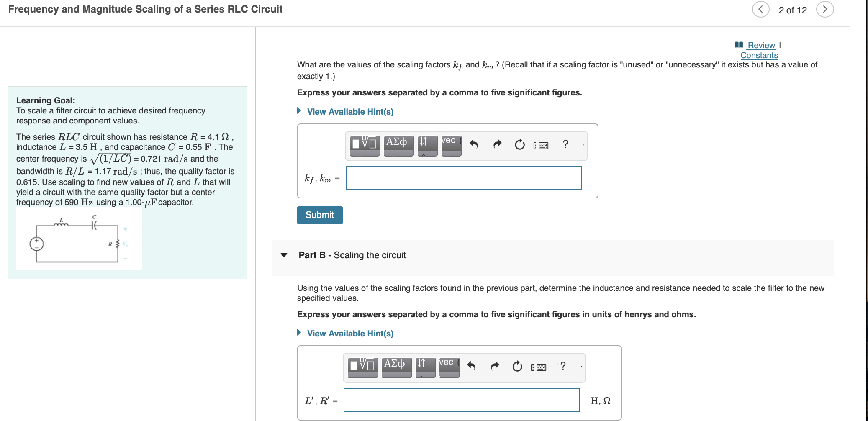Submit the kf, km answer
This screenshot has height=421, width=868.
click(319, 215)
